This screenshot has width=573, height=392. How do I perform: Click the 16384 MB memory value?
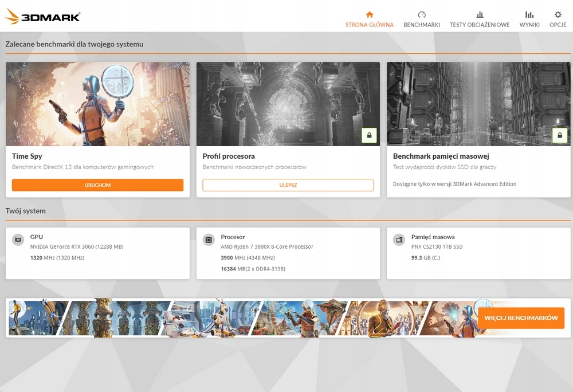pyautogui.click(x=253, y=269)
